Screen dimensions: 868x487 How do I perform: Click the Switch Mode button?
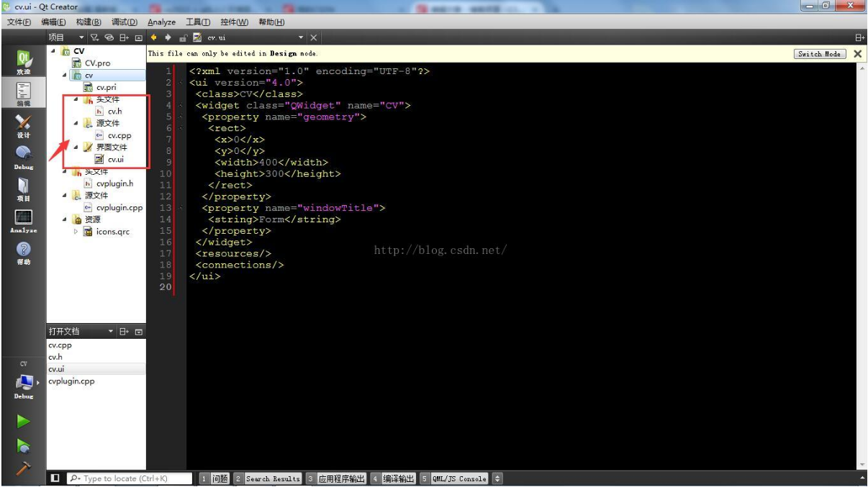(819, 54)
